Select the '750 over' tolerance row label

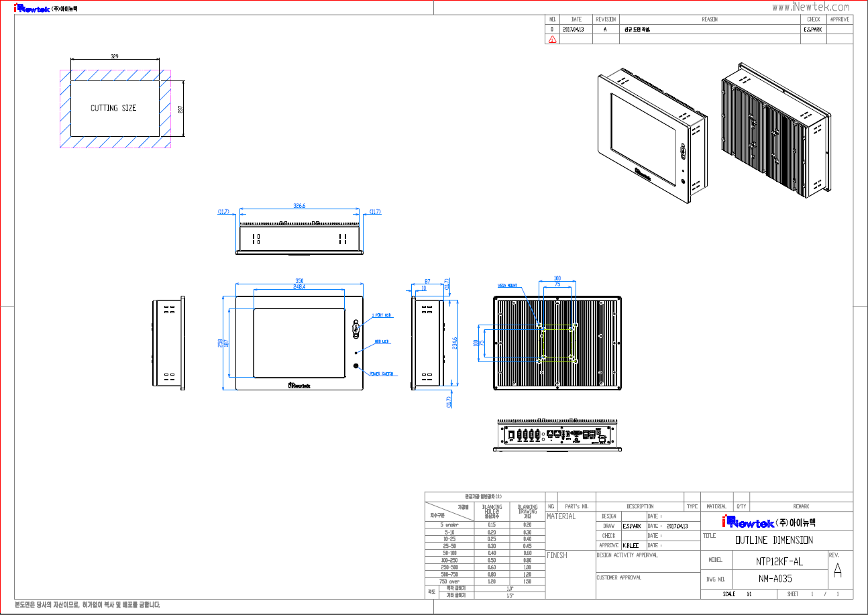click(449, 581)
